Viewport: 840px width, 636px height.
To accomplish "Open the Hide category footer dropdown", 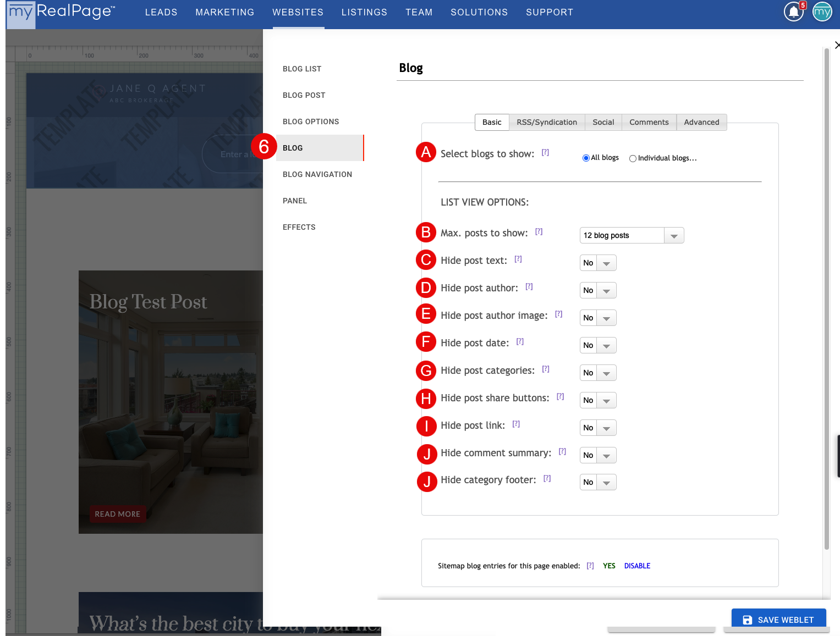I will [598, 482].
